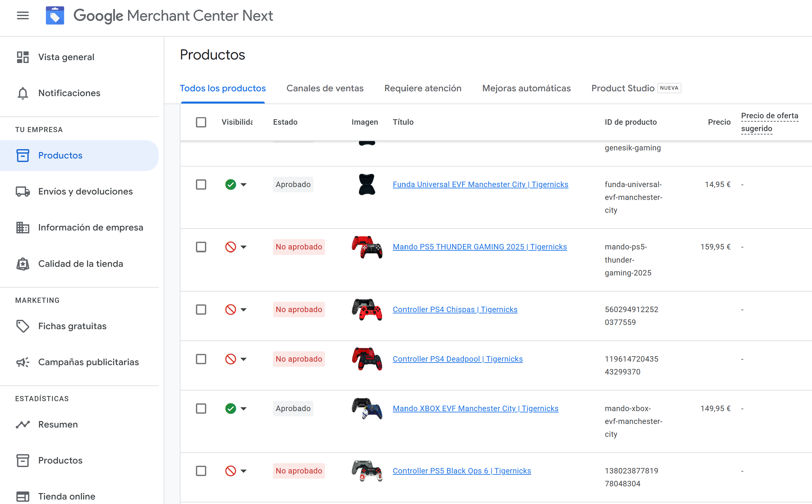This screenshot has height=504, width=812.
Task: Click the Funda Universal product thumbnail
Action: (367, 184)
